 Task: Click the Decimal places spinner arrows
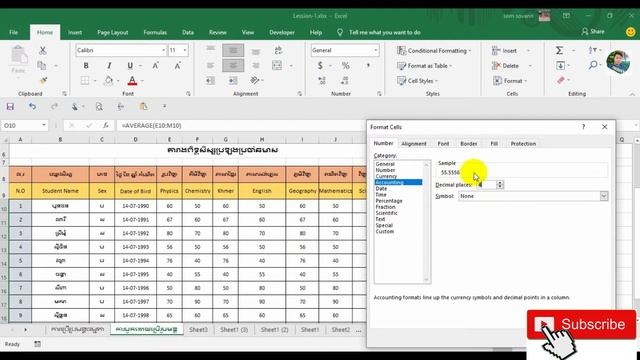[500, 184]
